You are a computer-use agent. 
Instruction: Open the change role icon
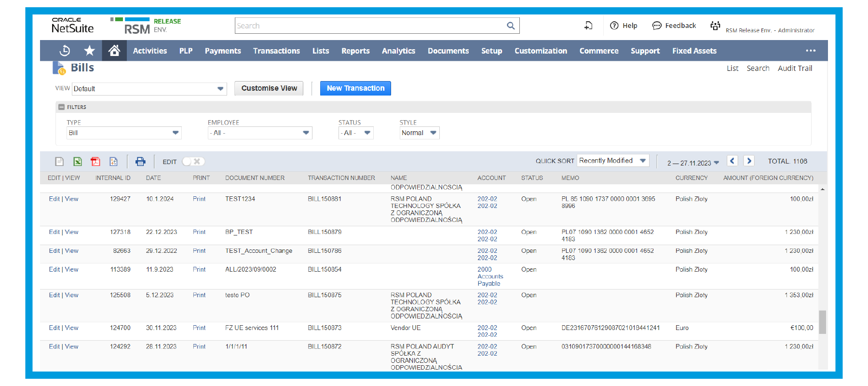pos(715,26)
